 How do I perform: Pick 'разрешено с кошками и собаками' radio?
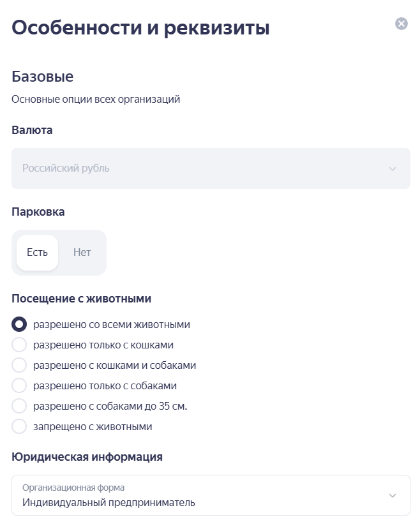[19, 366]
